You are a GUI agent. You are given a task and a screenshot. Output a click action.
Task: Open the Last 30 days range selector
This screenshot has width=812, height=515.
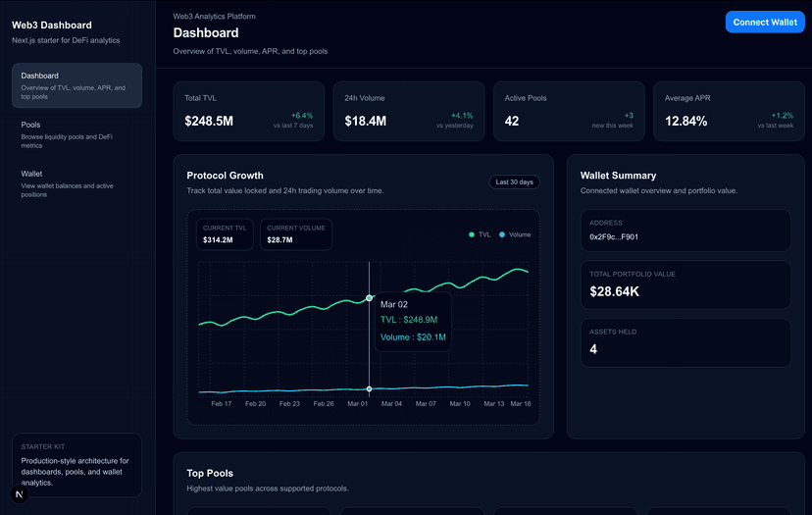click(x=514, y=181)
